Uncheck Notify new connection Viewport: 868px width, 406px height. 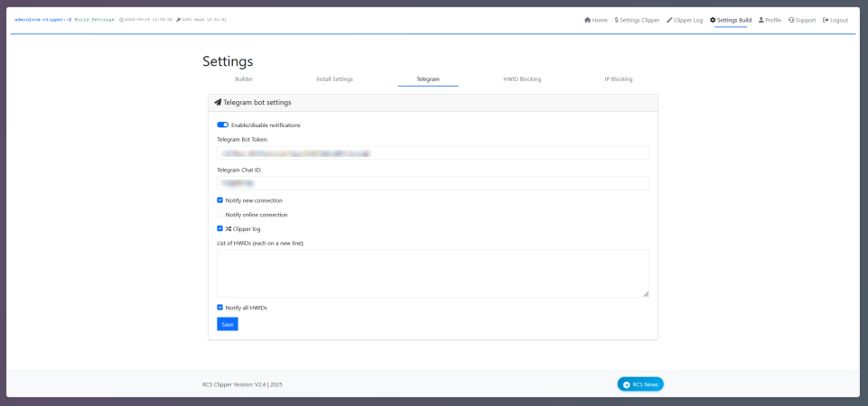point(219,200)
